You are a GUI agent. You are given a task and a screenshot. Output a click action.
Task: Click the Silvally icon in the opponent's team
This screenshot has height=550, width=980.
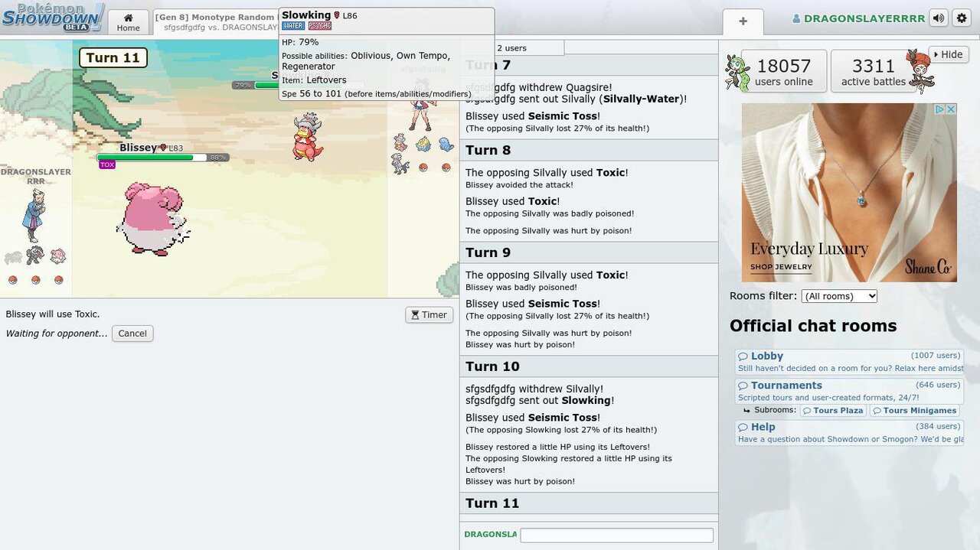point(400,164)
